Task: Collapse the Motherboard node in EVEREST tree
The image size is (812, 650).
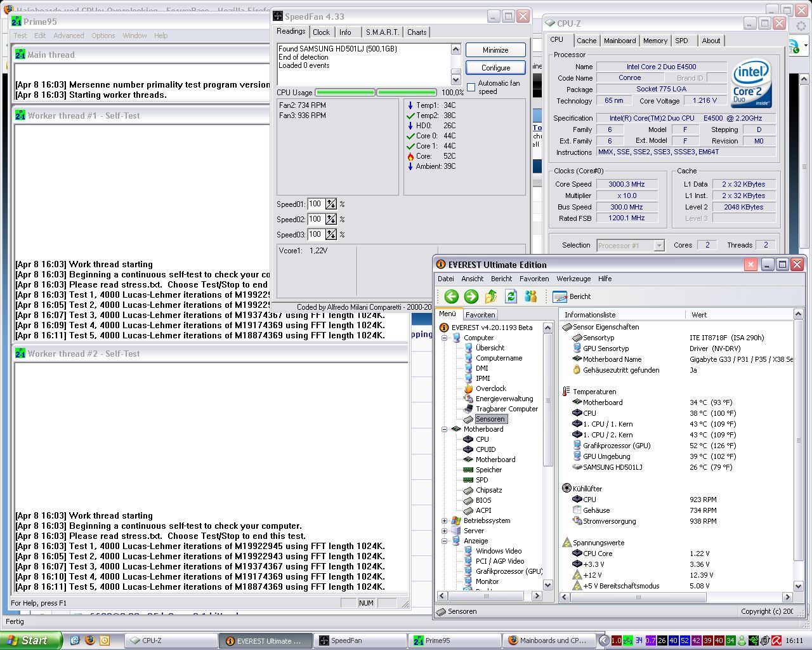Action: click(x=445, y=429)
